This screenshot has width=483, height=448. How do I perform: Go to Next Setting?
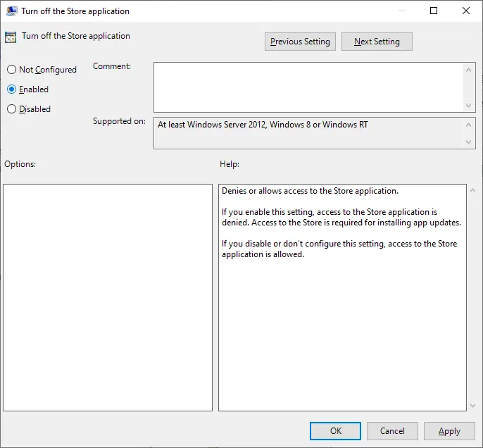click(x=377, y=42)
